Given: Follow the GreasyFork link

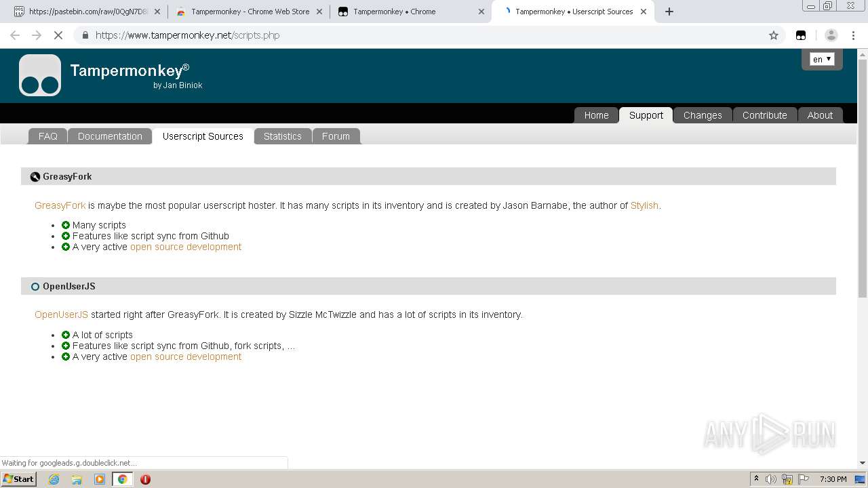Looking at the screenshot, I should (x=60, y=205).
